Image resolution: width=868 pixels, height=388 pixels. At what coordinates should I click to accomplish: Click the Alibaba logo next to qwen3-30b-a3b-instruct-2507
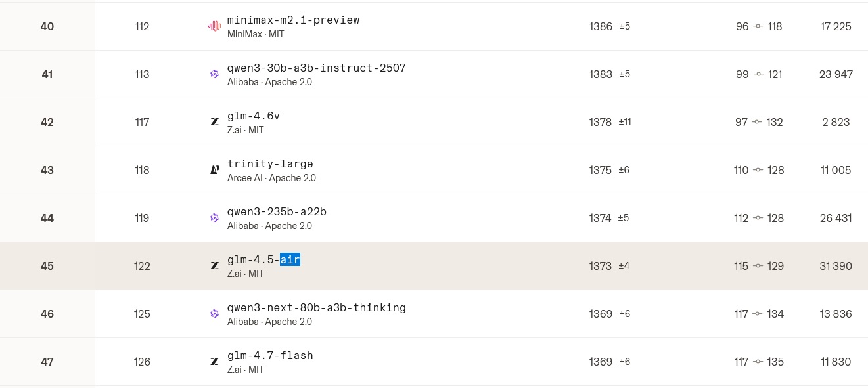point(214,74)
